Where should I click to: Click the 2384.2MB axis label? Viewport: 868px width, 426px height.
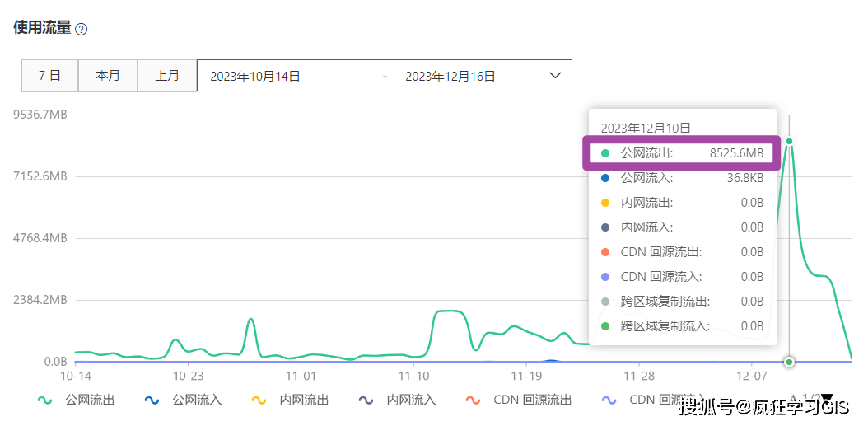click(41, 300)
